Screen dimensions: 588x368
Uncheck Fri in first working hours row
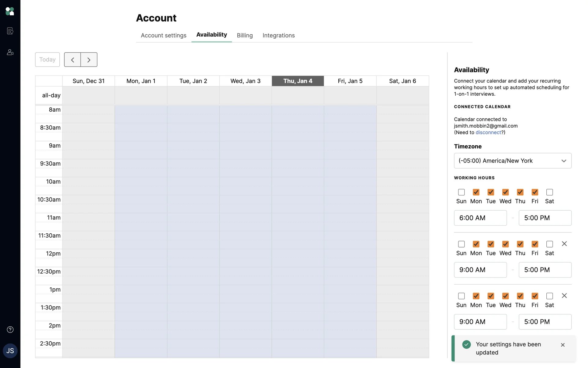click(x=535, y=192)
